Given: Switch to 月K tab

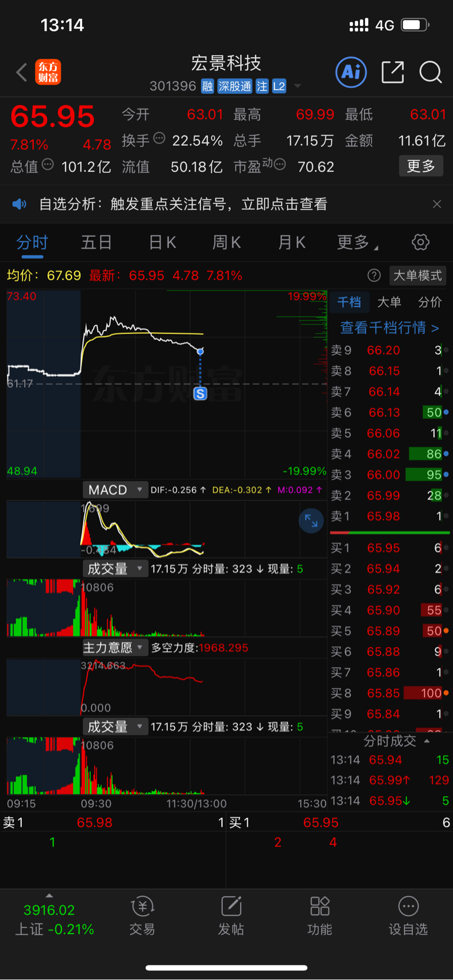Looking at the screenshot, I should click(291, 242).
